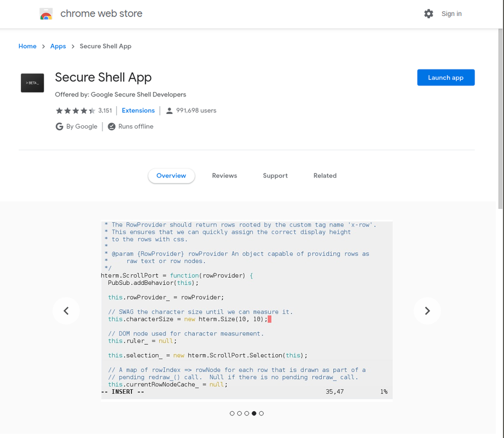Select the first carousel dot

232,413
